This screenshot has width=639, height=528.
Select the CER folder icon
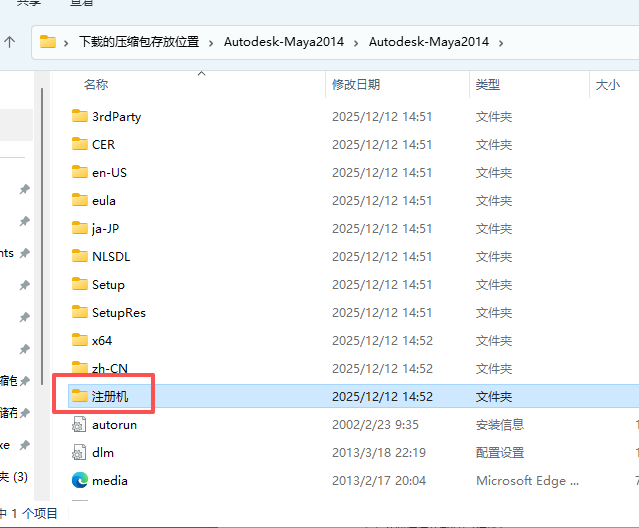(x=79, y=144)
